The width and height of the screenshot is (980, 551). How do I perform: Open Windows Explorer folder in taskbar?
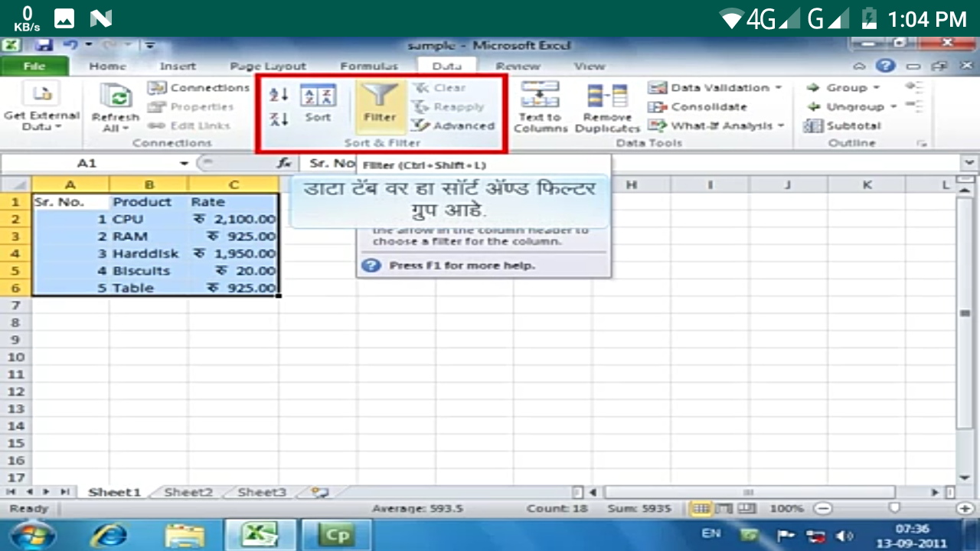185,535
